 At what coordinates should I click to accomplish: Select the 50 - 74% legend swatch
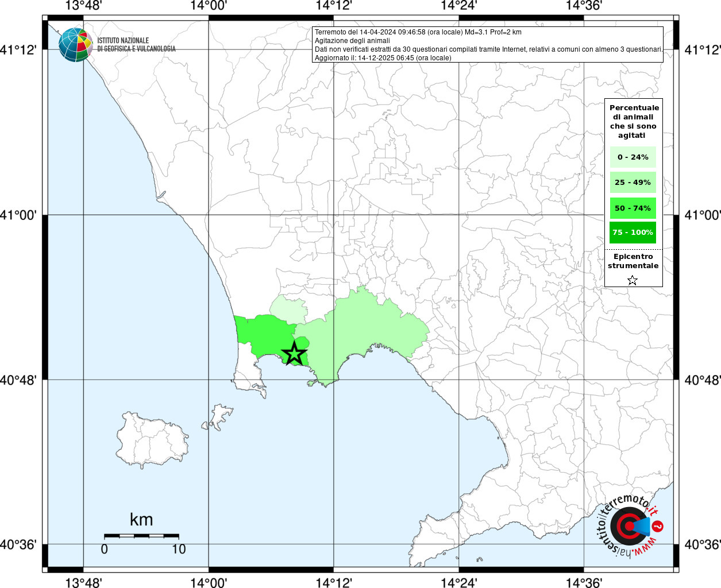[x=633, y=208]
